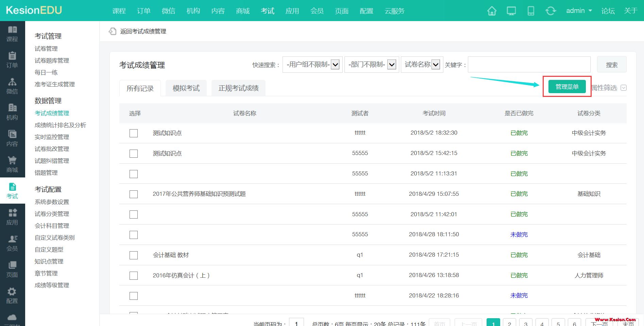Select the checkbox for 会计基础 教材
The width and height of the screenshot is (644, 326).
pyautogui.click(x=134, y=255)
